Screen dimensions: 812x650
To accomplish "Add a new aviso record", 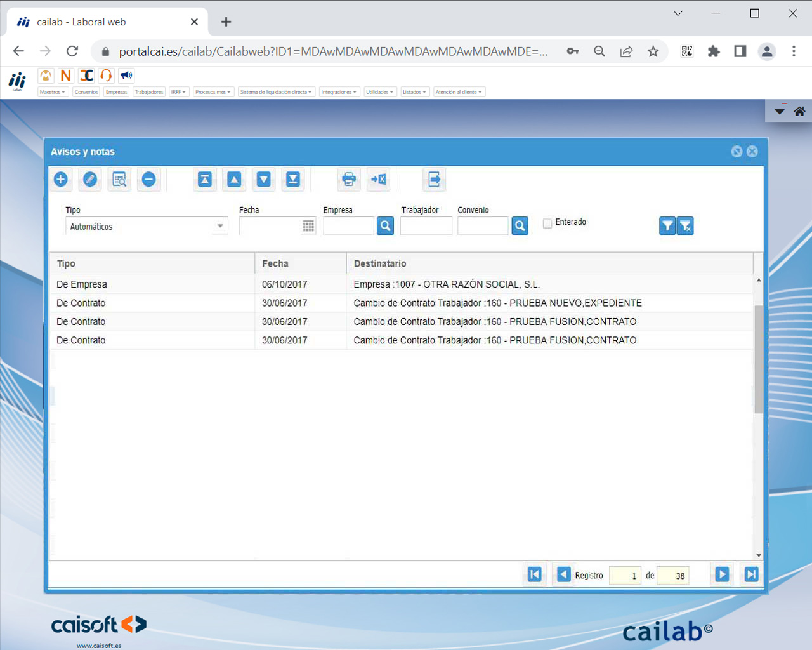I will click(60, 179).
